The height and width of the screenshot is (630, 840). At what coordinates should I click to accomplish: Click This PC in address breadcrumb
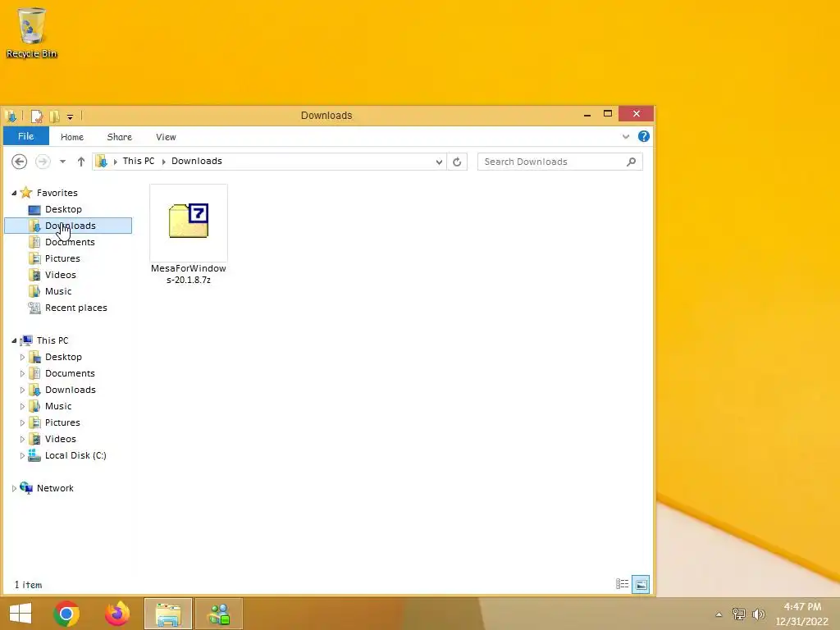pos(138,162)
